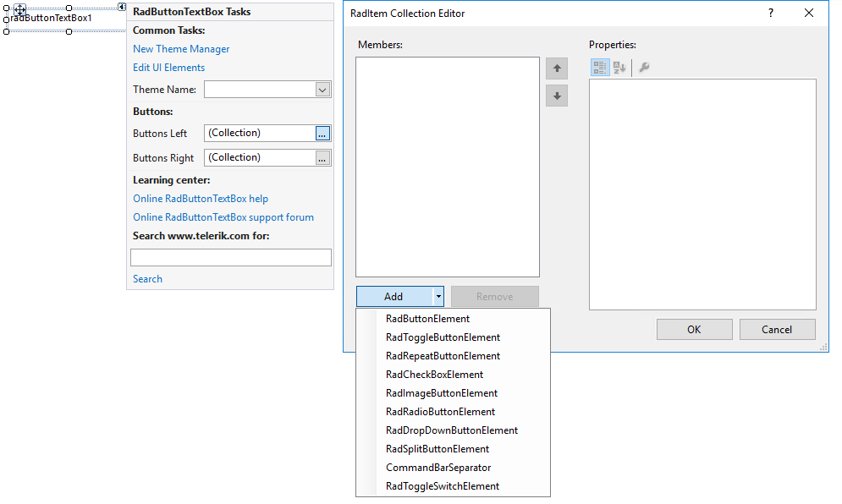The height and width of the screenshot is (504, 842).
Task: Select RadToggleSwitchElement from the Add list
Action: (442, 485)
